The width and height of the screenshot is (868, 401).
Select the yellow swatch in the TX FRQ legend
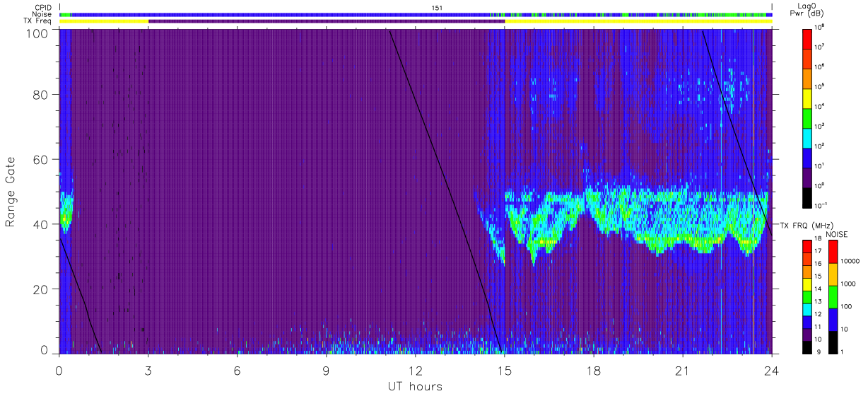click(x=807, y=284)
